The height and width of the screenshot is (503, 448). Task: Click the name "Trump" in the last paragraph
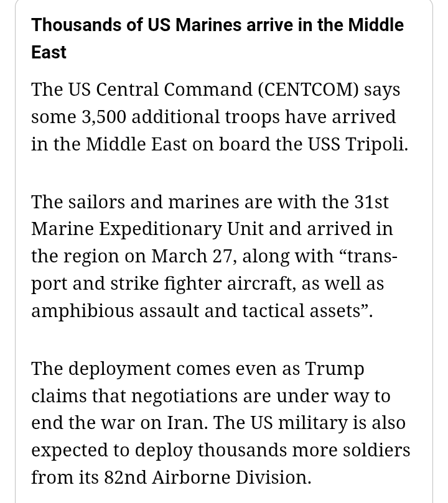(x=334, y=369)
